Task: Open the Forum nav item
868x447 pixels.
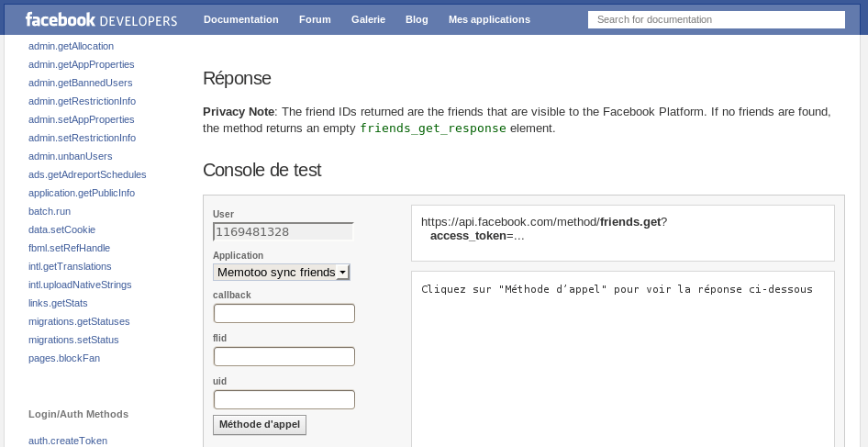Action: pyautogui.click(x=315, y=19)
